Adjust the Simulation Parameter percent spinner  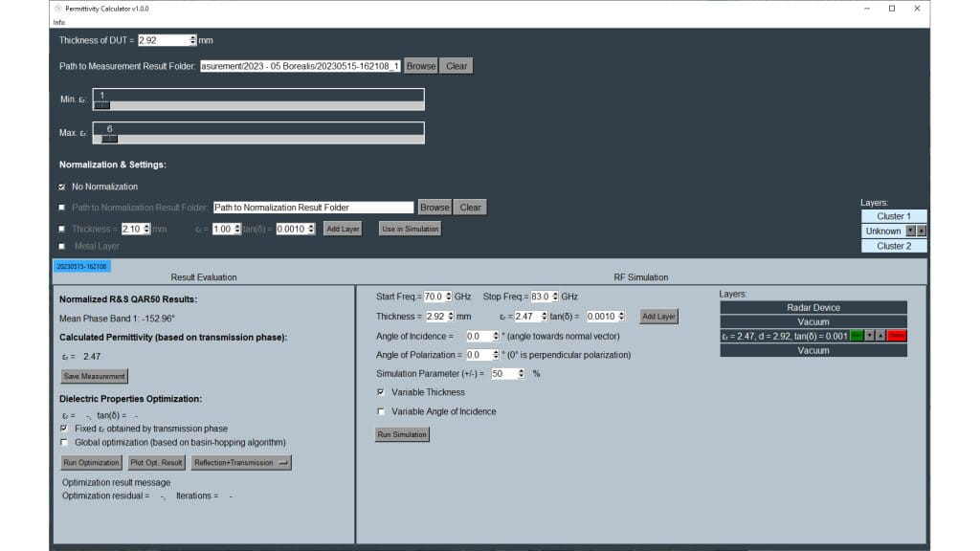[522, 374]
